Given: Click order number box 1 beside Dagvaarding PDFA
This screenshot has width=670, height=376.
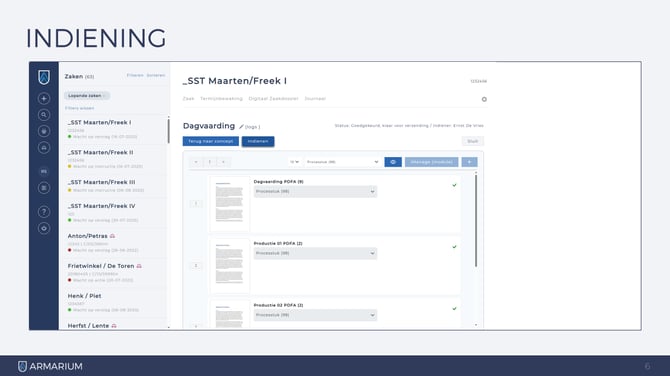Looking at the screenshot, I should click(x=196, y=204).
